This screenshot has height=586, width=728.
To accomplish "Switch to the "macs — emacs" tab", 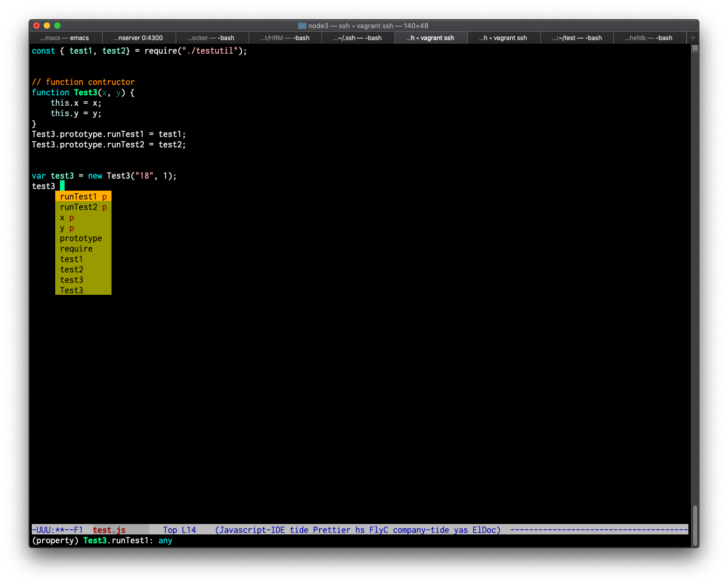I will [65, 38].
